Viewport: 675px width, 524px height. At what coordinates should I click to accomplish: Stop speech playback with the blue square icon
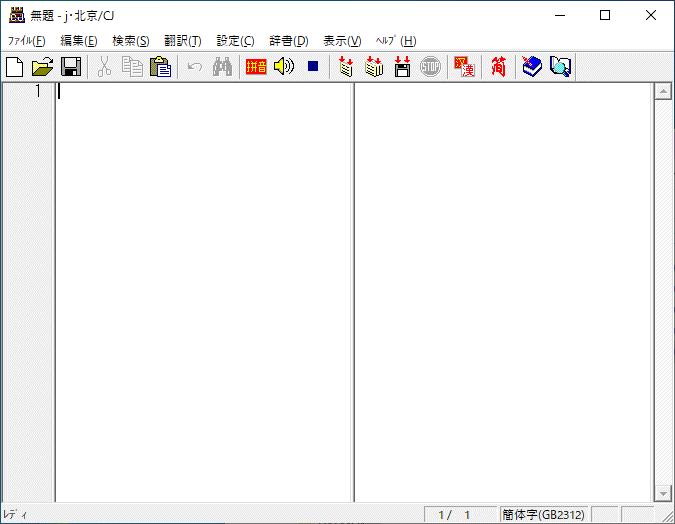point(313,66)
